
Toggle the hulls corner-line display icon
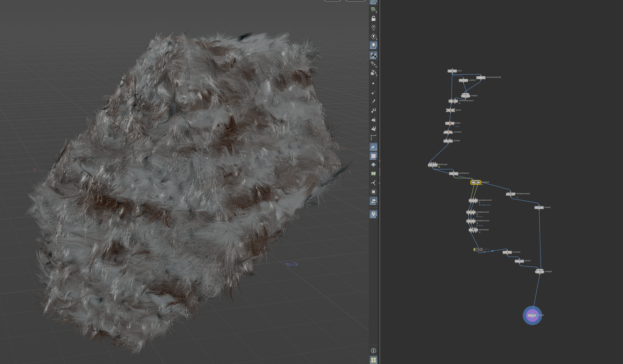coord(374,138)
